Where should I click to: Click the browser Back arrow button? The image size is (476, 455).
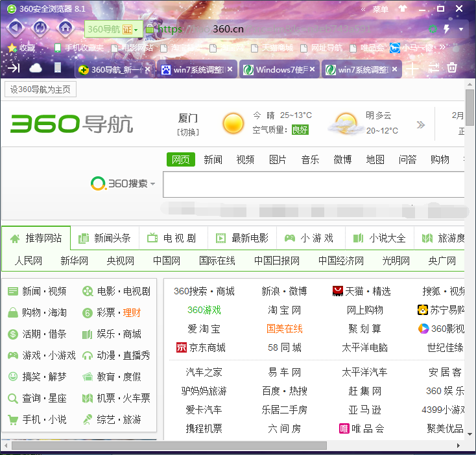[x=15, y=29]
